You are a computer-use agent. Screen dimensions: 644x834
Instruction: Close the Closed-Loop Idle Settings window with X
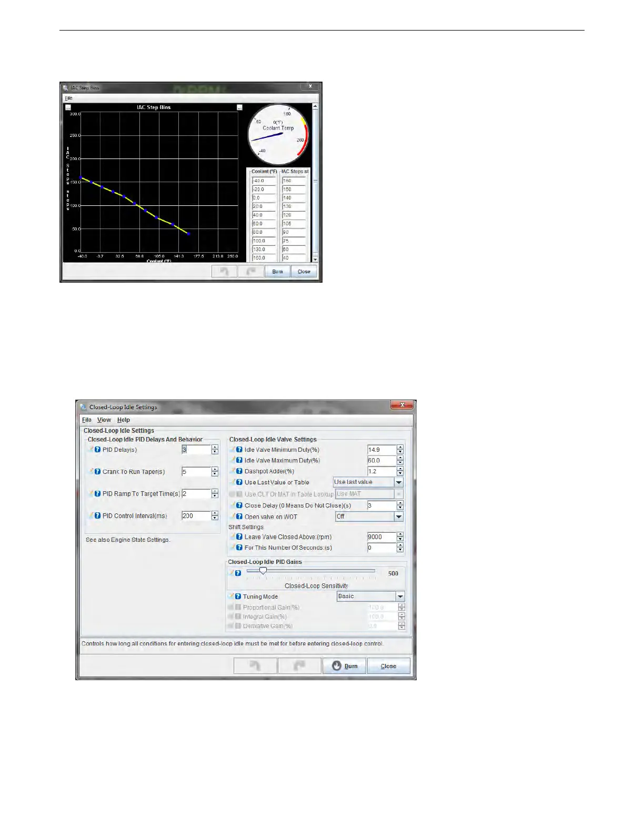(x=402, y=405)
